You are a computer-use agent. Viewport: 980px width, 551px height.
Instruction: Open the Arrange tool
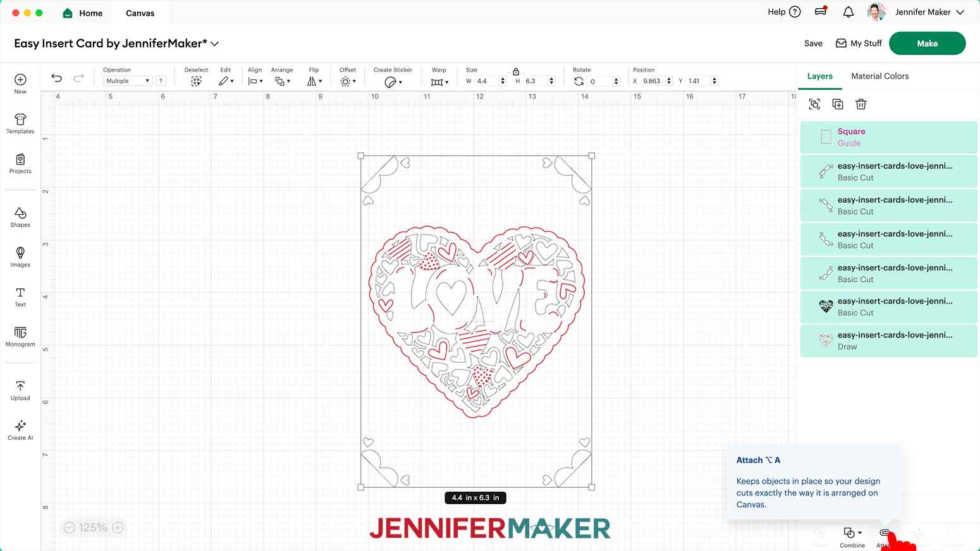(282, 82)
